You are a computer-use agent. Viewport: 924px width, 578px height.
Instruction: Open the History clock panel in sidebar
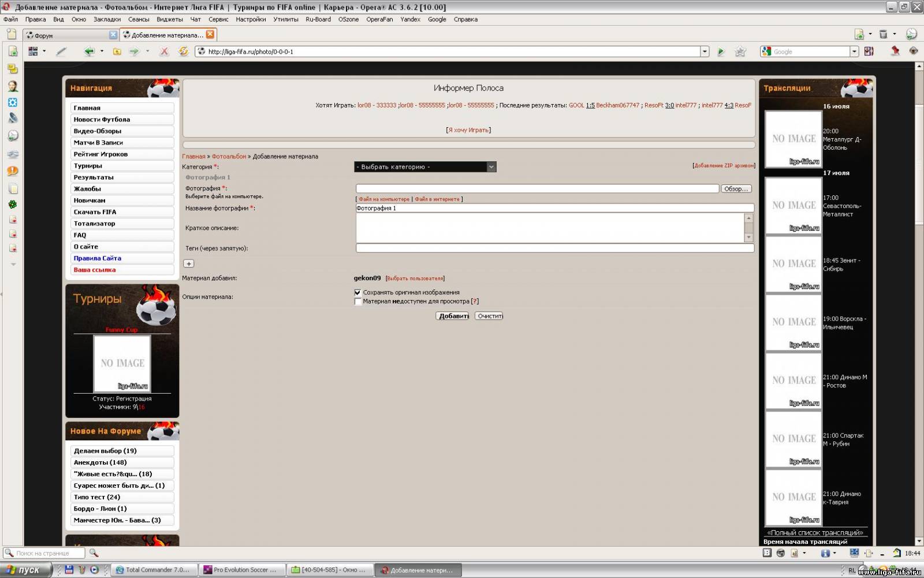[13, 135]
